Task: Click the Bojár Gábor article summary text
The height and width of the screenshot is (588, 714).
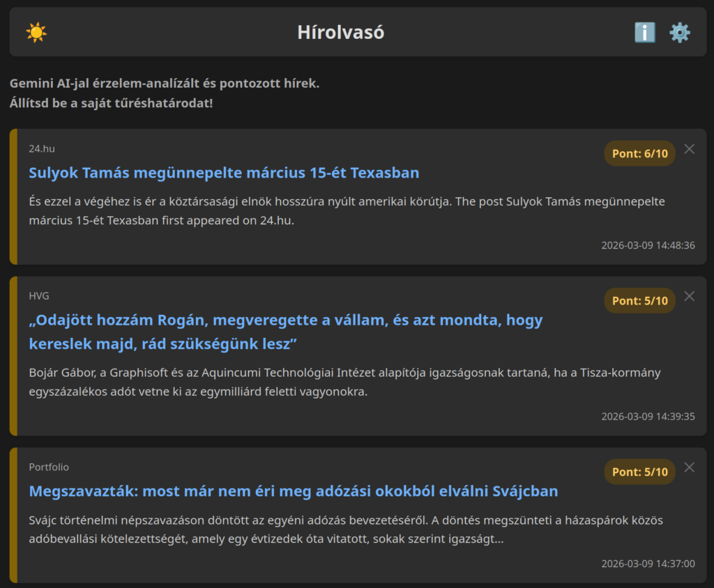Action: point(344,382)
